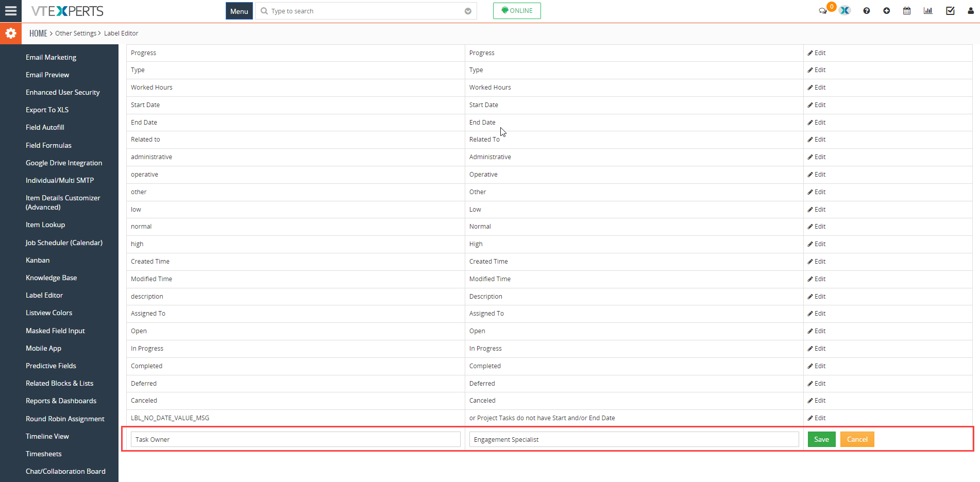Edit the Description label row

point(817,297)
